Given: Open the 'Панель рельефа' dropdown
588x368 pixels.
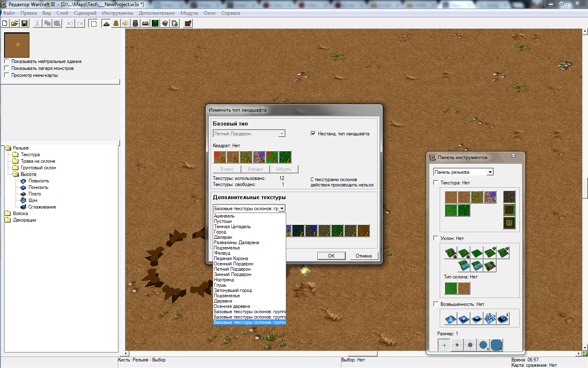Looking at the screenshot, I should [463, 172].
